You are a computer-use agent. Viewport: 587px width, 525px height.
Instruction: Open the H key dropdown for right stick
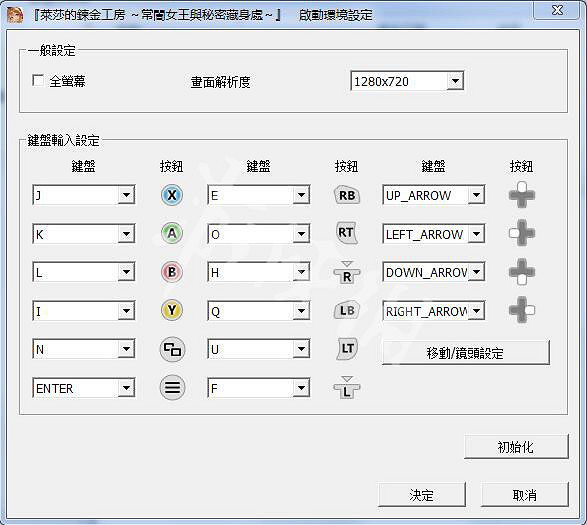pyautogui.click(x=258, y=272)
